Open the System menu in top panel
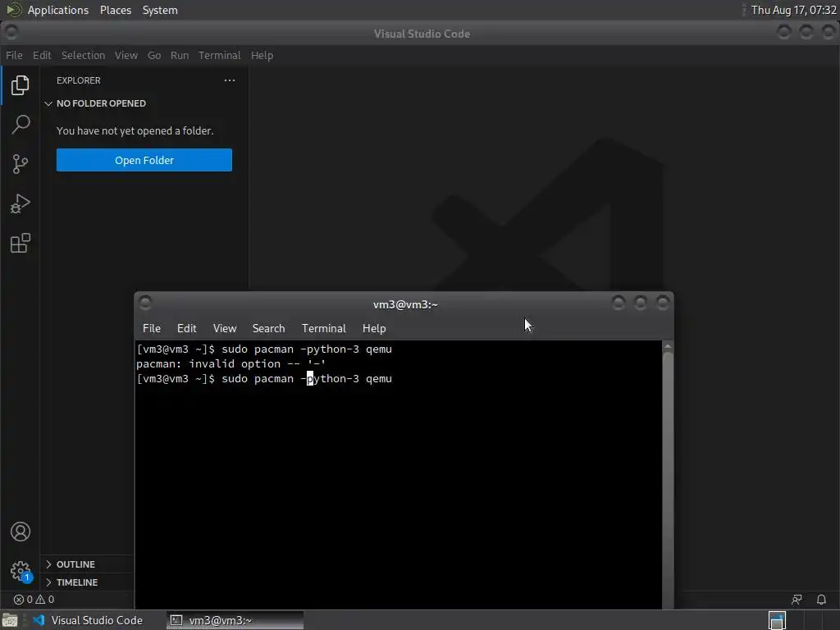The width and height of the screenshot is (840, 630). pyautogui.click(x=160, y=10)
